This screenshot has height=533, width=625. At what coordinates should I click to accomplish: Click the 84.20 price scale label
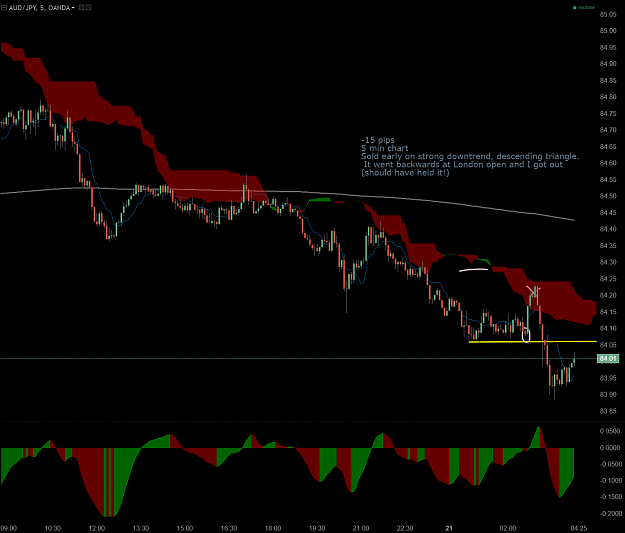coord(608,295)
